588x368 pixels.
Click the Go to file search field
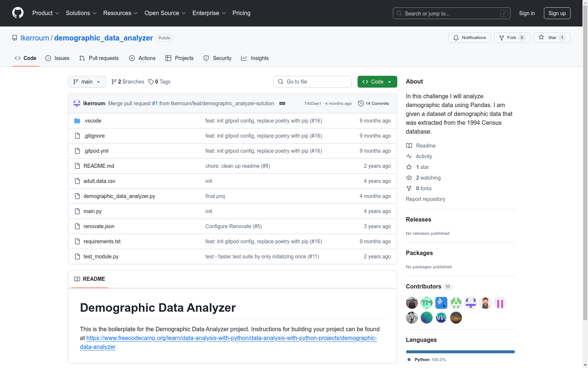point(312,82)
